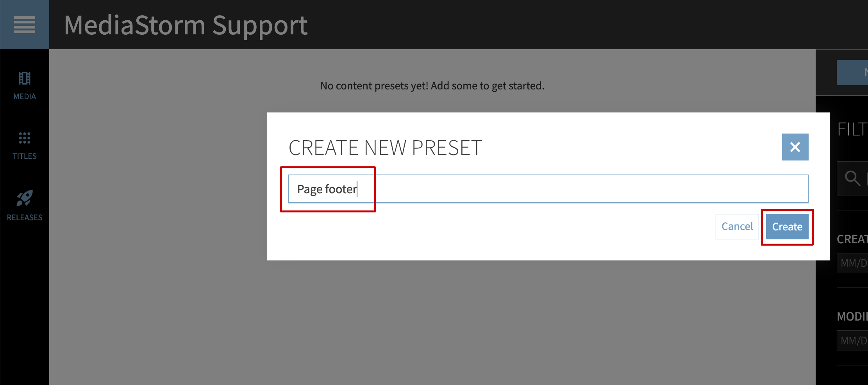Screen dimensions: 868x385
Task: Open the hamburger navigation menu
Action: coord(24,25)
